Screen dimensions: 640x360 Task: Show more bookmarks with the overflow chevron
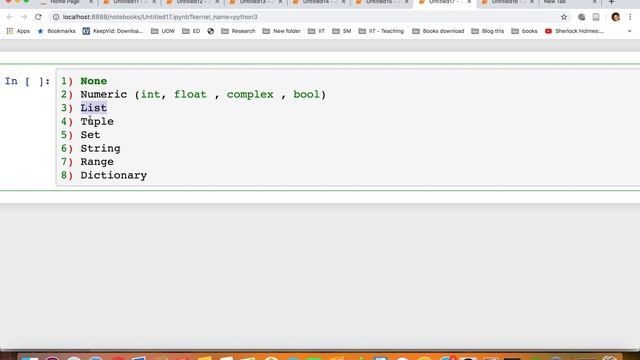[x=629, y=31]
